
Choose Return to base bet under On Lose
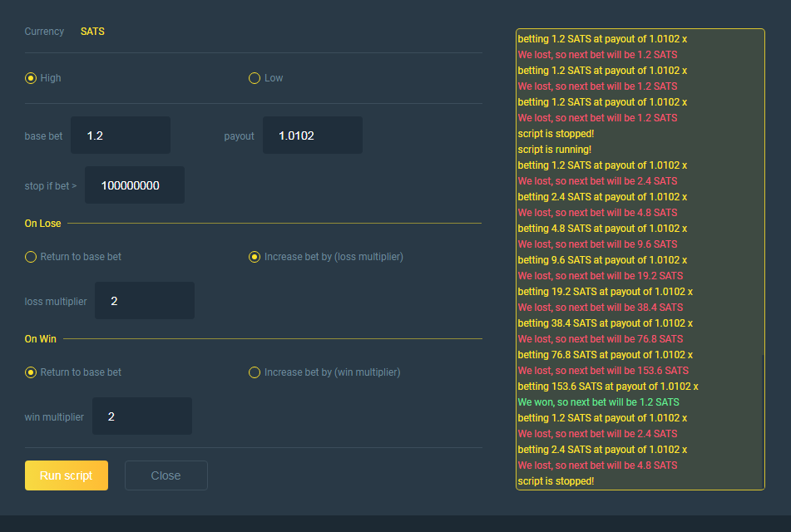point(31,257)
